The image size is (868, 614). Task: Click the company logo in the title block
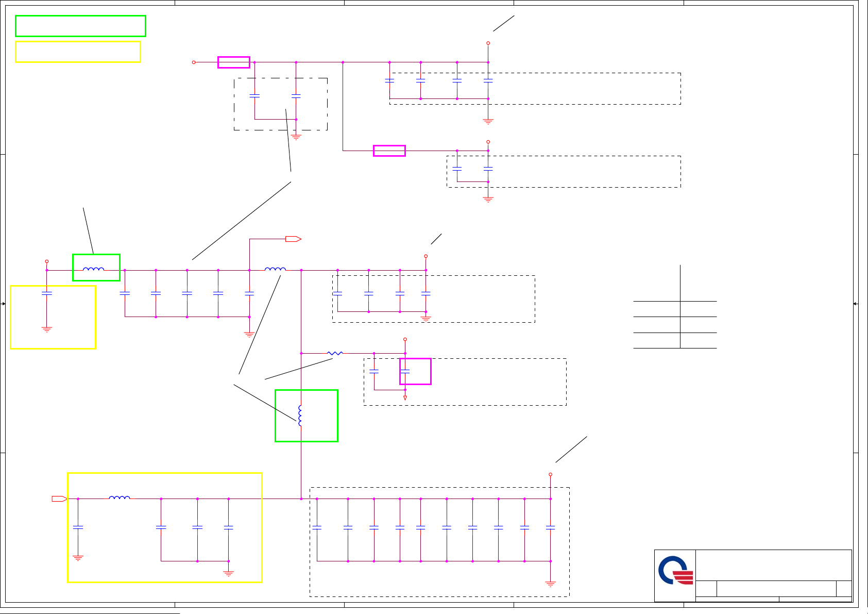tap(675, 570)
